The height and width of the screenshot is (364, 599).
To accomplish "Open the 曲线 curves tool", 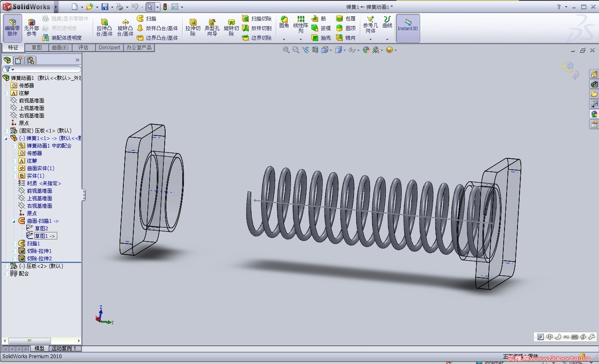I will [x=387, y=22].
